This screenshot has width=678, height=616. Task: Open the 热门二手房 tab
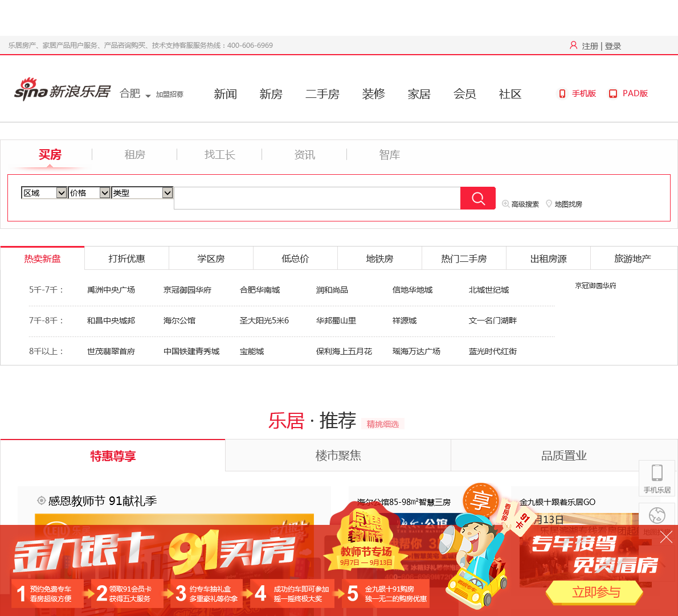pyautogui.click(x=464, y=258)
